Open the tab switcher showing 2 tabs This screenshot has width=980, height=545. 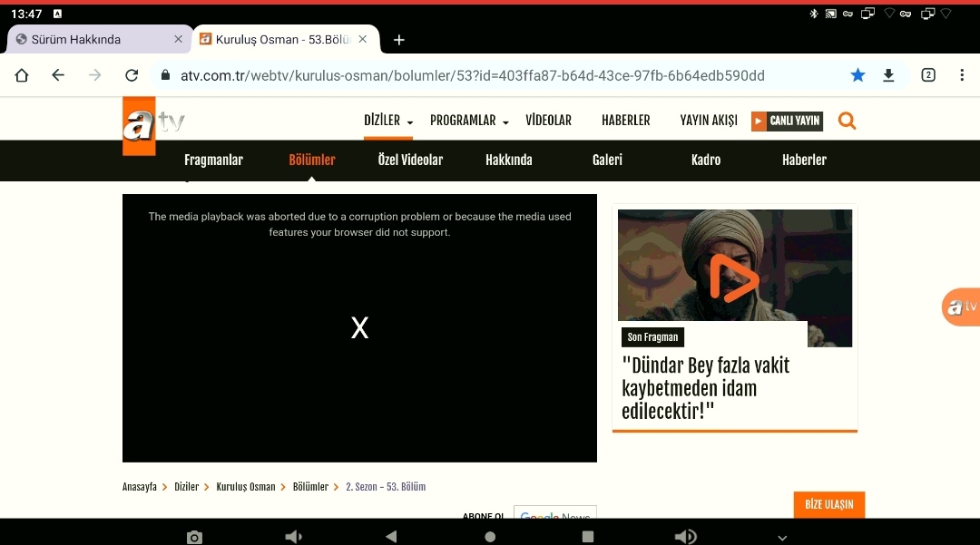tap(928, 75)
